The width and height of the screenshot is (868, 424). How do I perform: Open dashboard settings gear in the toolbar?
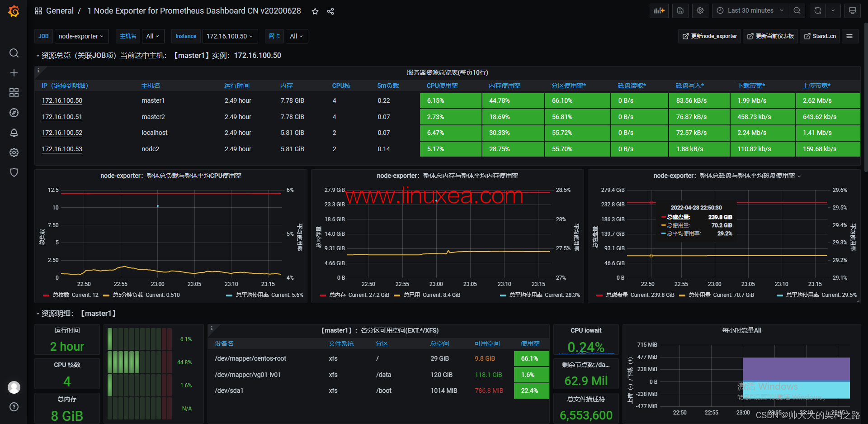tap(700, 10)
